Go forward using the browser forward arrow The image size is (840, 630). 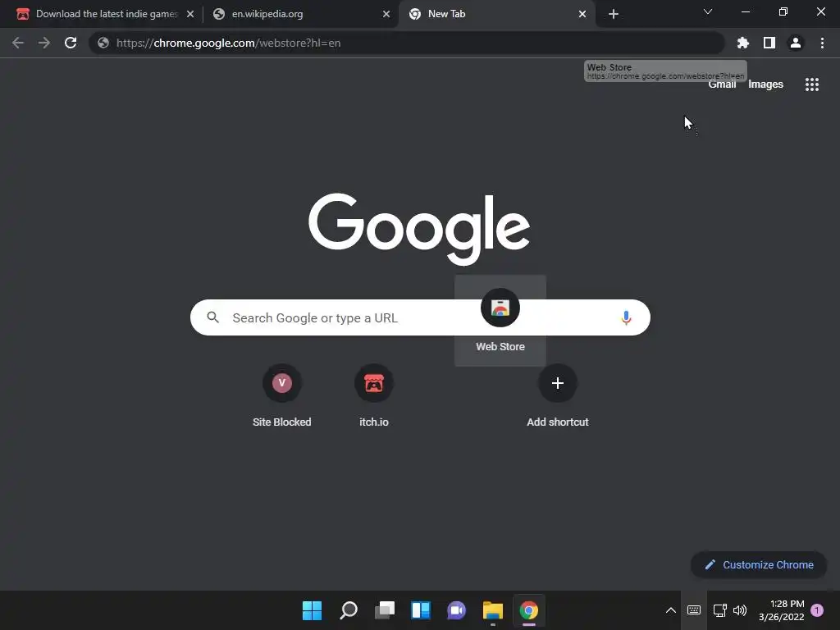(x=44, y=43)
